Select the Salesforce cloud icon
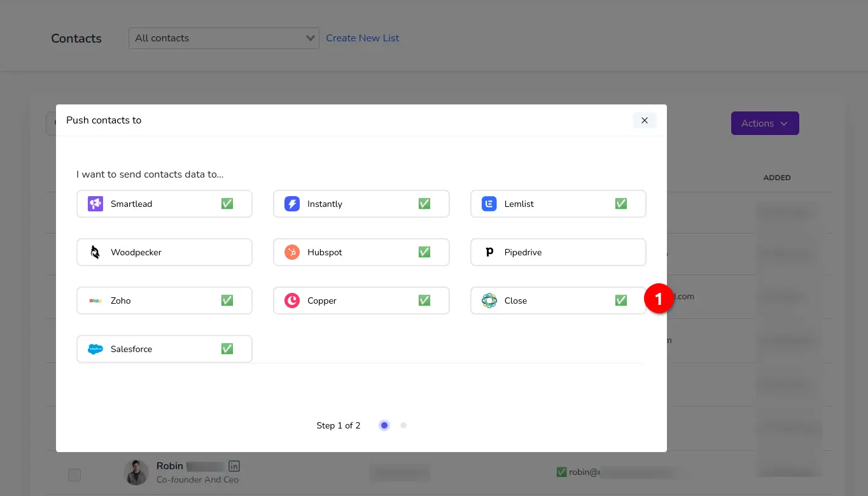 tap(94, 348)
